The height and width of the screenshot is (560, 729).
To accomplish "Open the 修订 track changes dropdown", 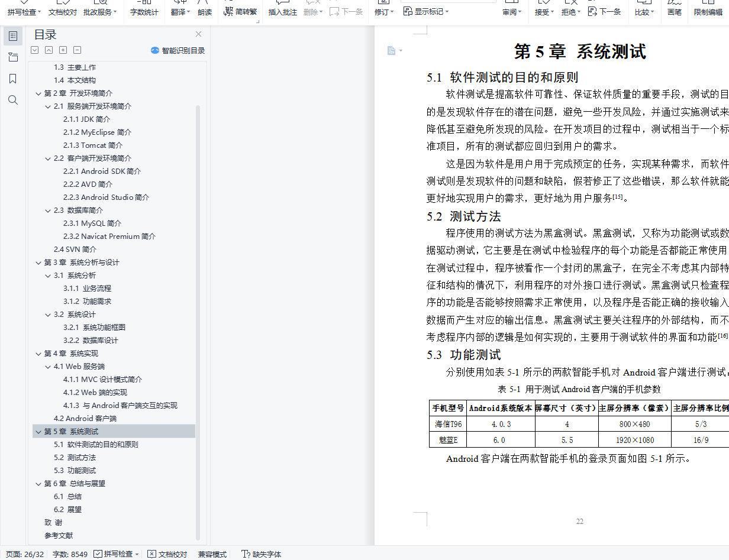I will pos(384,12).
